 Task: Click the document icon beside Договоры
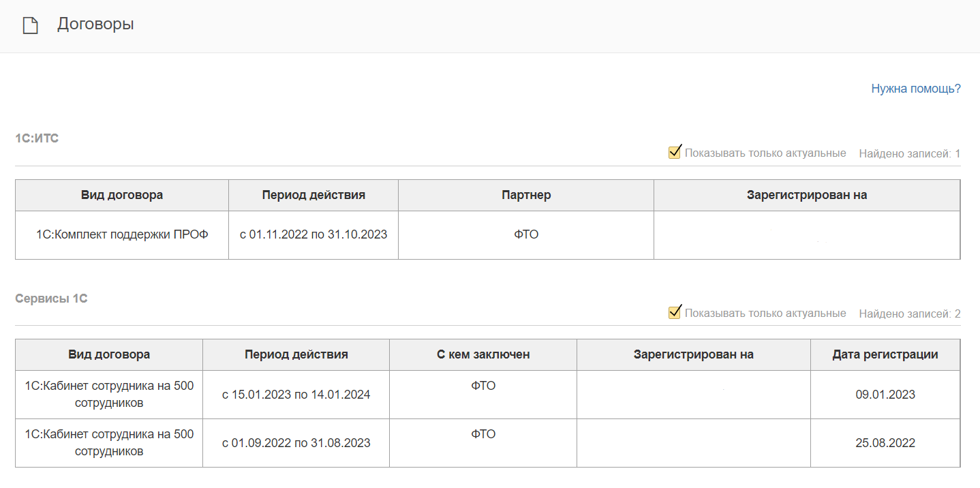click(30, 26)
